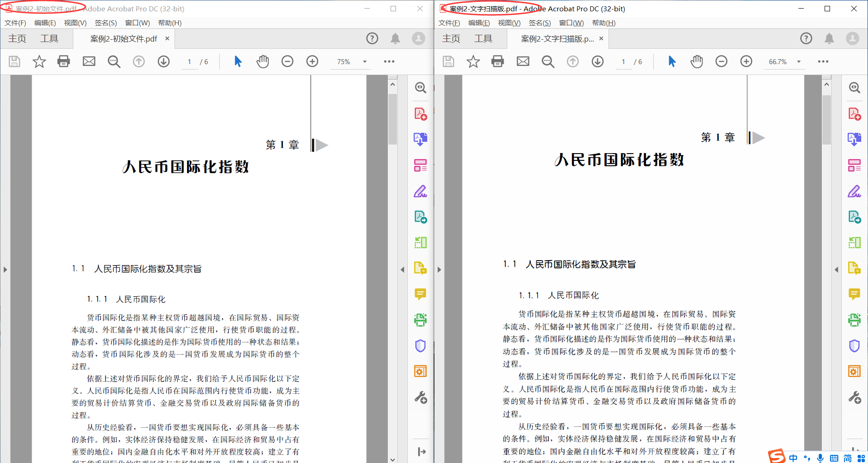Open the Comment tool in the right pane
This screenshot has height=463, width=868.
coord(420,294)
